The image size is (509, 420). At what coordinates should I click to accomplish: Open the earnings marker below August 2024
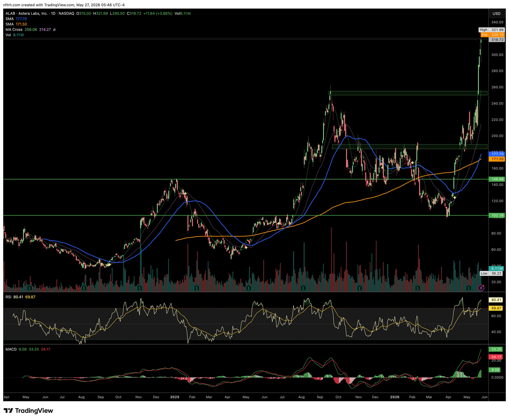pos(84,288)
